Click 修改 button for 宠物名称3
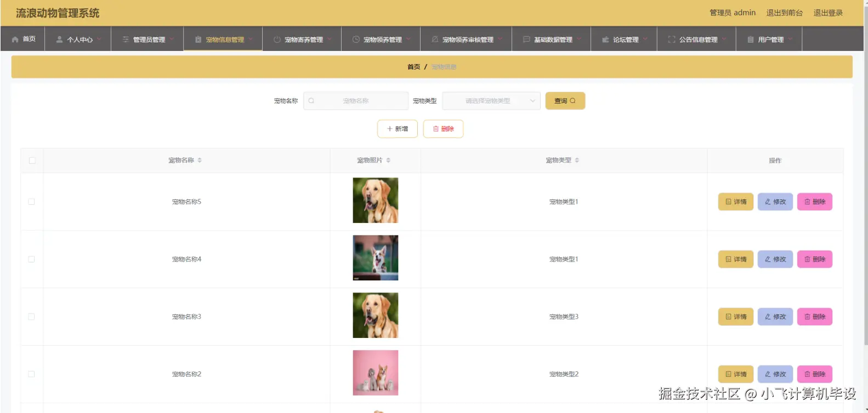Screen dimensions: 868x413 pyautogui.click(x=775, y=317)
